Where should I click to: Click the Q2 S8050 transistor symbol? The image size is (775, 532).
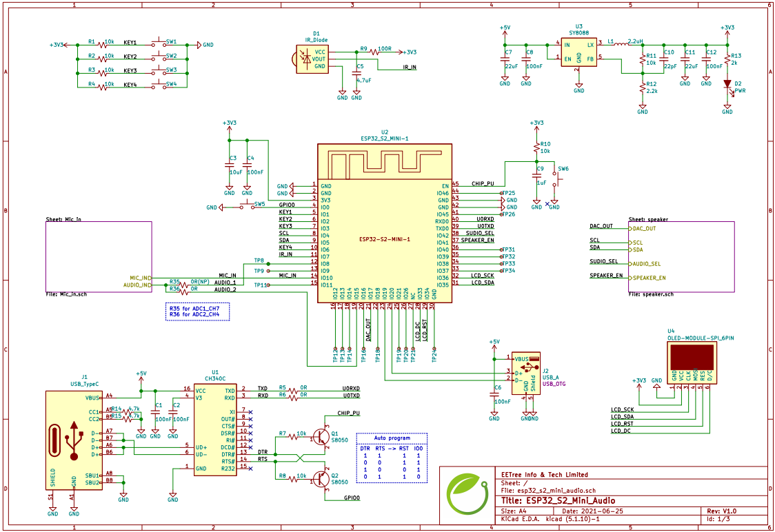pos(321,478)
